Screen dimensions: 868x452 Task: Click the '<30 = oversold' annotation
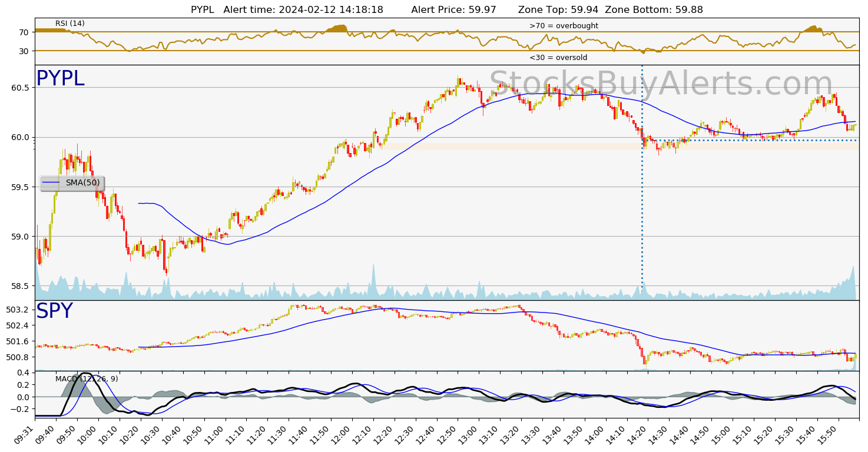[558, 58]
